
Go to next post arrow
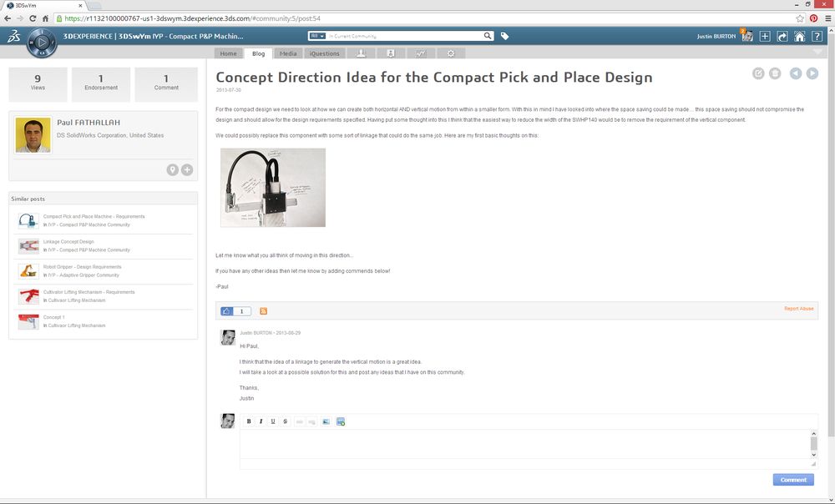click(x=812, y=73)
